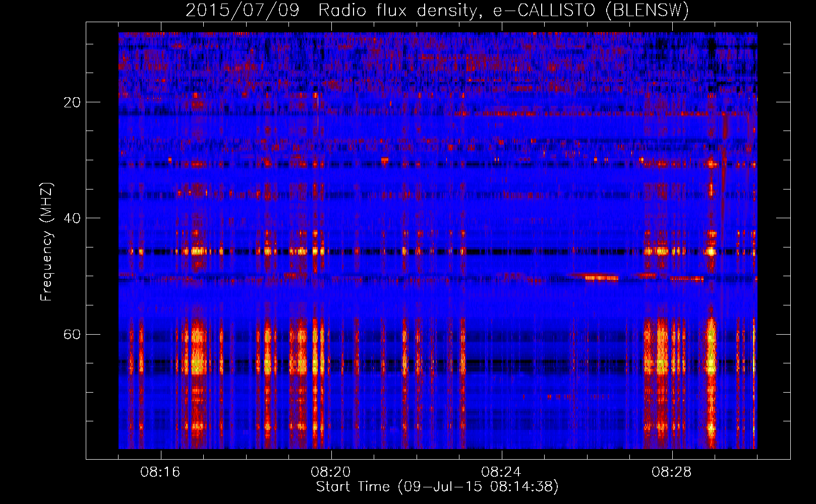Click the 'Start Time (09-Jul-15 08:14:38)' label
The width and height of the screenshot is (816, 504).
coord(437,487)
